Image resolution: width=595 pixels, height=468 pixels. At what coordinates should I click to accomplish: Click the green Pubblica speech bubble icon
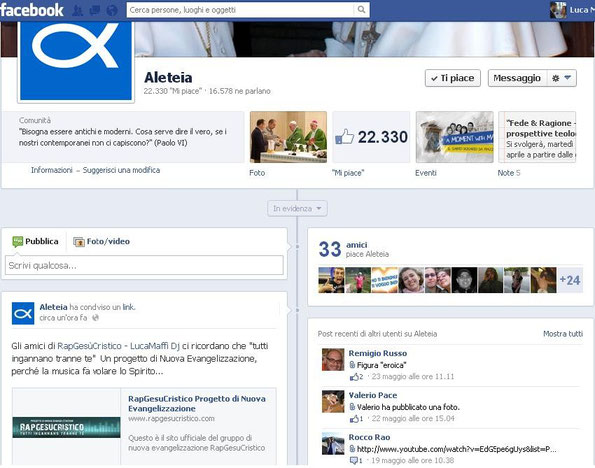click(x=17, y=241)
